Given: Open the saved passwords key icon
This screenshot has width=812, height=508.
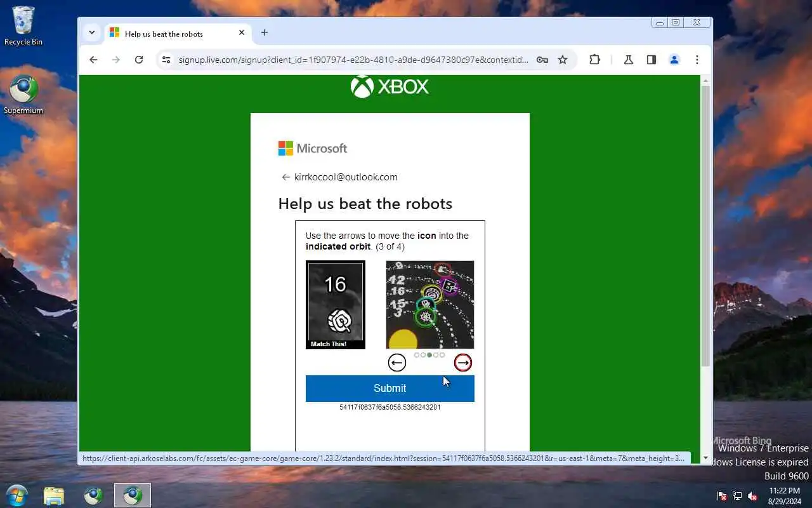Looking at the screenshot, I should tap(542, 60).
